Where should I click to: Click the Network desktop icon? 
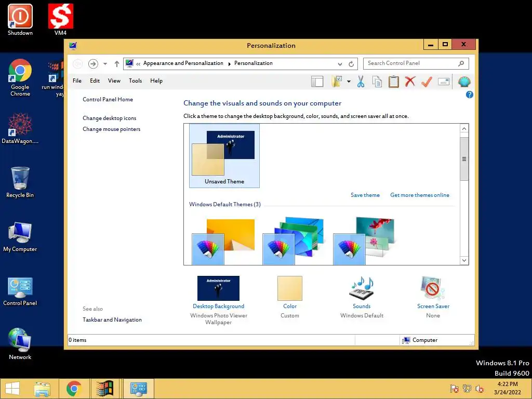(20, 344)
